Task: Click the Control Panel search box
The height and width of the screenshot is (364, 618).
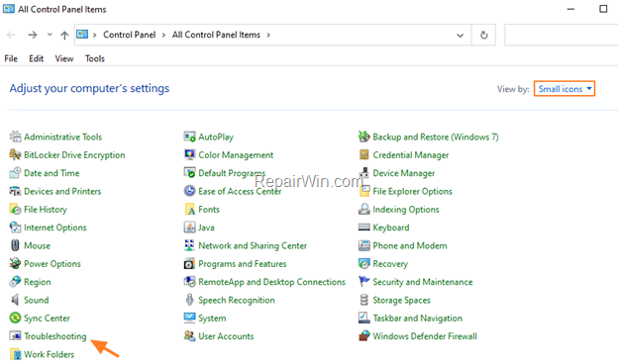Action: pyautogui.click(x=562, y=35)
